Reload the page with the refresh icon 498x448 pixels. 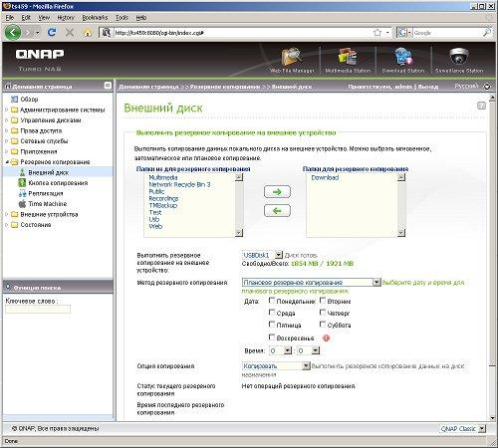point(52,32)
